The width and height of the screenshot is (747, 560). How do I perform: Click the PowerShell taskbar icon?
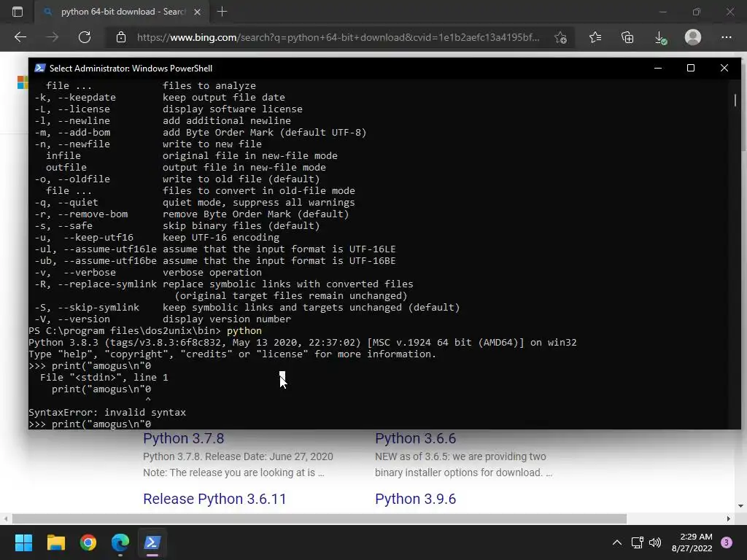point(152,542)
